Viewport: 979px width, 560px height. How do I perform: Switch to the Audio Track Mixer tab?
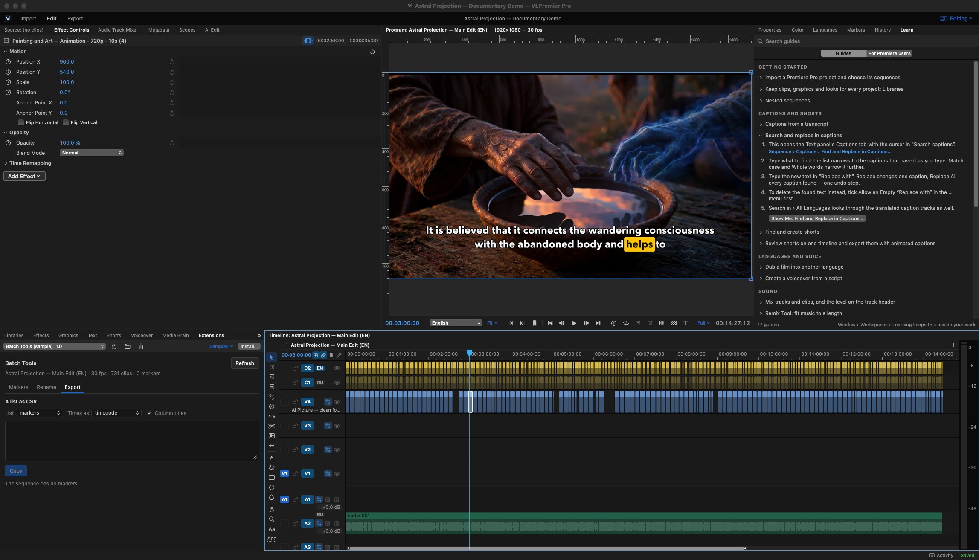118,30
